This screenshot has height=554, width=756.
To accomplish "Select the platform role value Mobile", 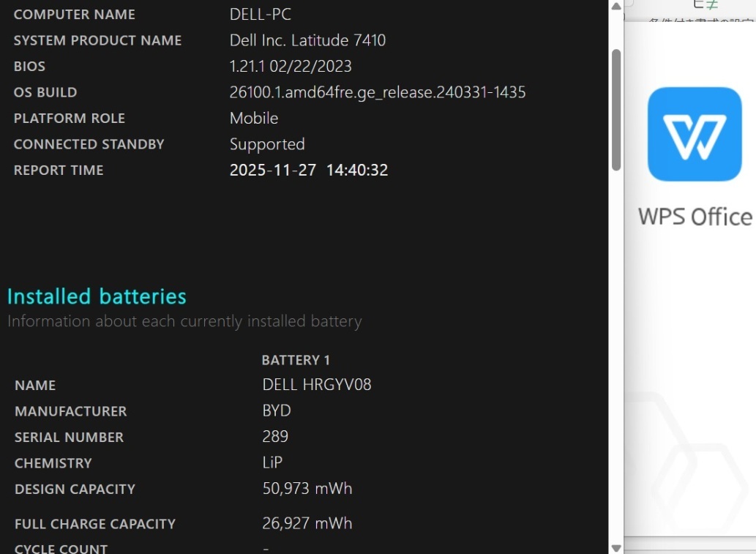I will [x=254, y=118].
